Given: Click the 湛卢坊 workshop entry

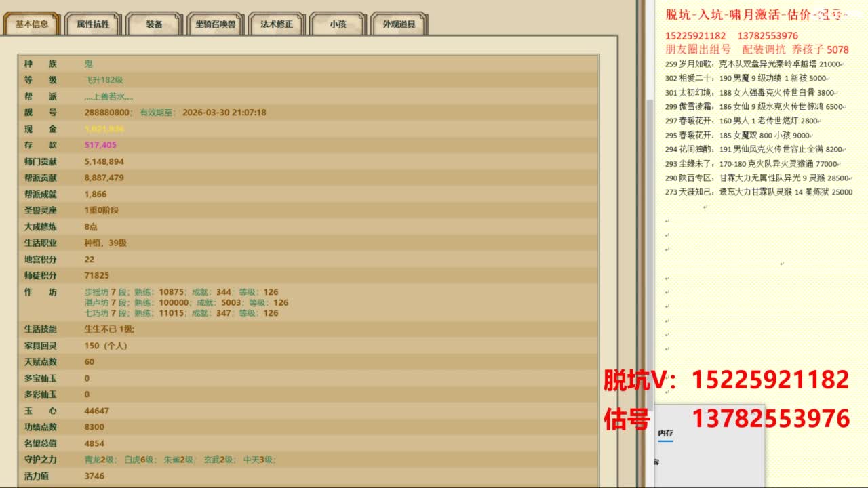Looking at the screenshot, I should tap(186, 303).
